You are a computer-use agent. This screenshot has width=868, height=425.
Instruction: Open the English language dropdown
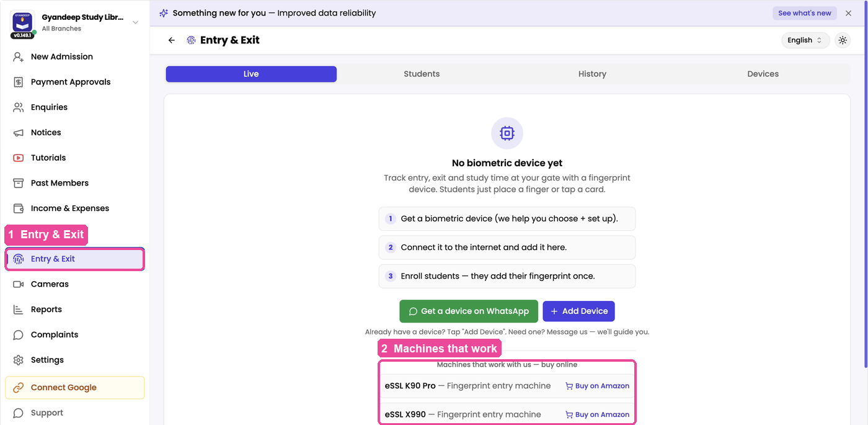tap(805, 40)
